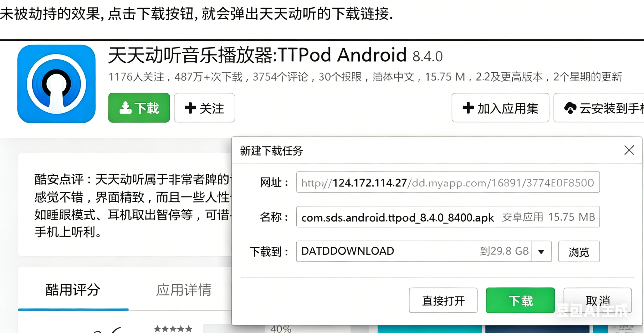Click the 名称 filename input field

tap(448, 217)
